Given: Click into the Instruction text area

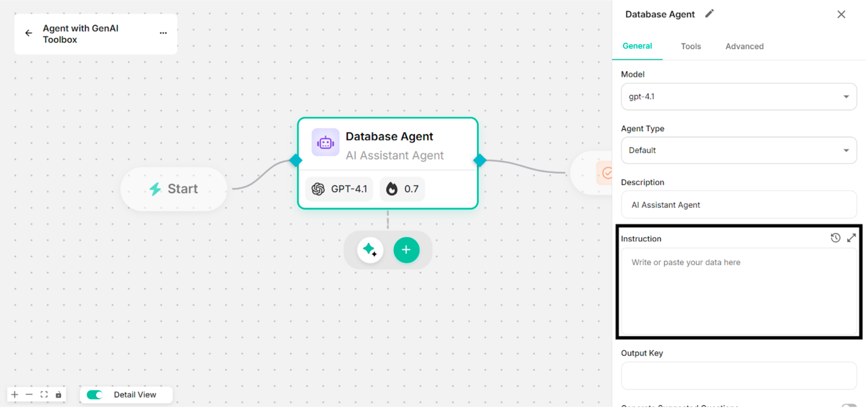Looking at the screenshot, I should (739, 292).
